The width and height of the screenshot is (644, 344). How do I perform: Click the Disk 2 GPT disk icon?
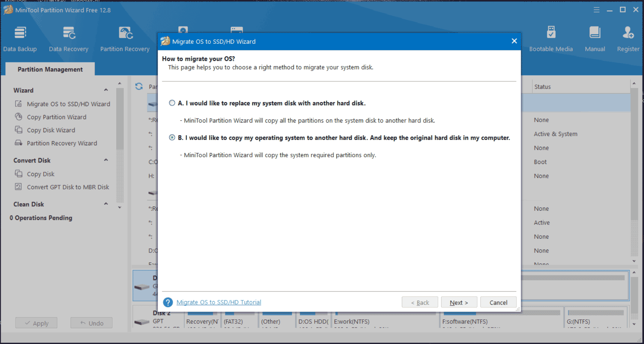point(142,322)
